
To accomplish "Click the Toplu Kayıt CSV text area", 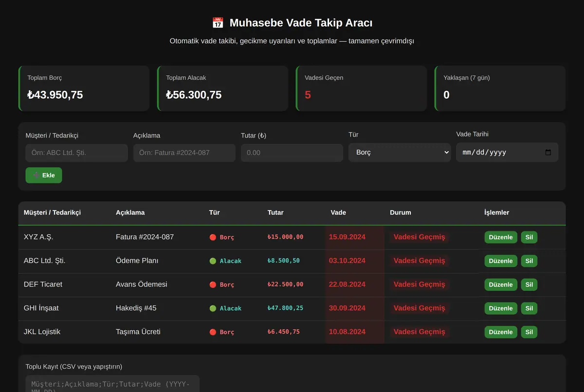I will point(112,383).
